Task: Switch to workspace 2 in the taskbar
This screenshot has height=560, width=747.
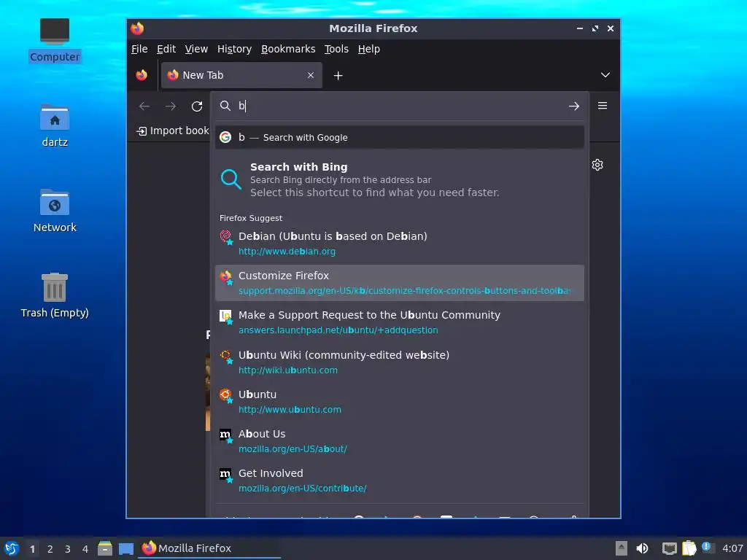Action: point(50,548)
